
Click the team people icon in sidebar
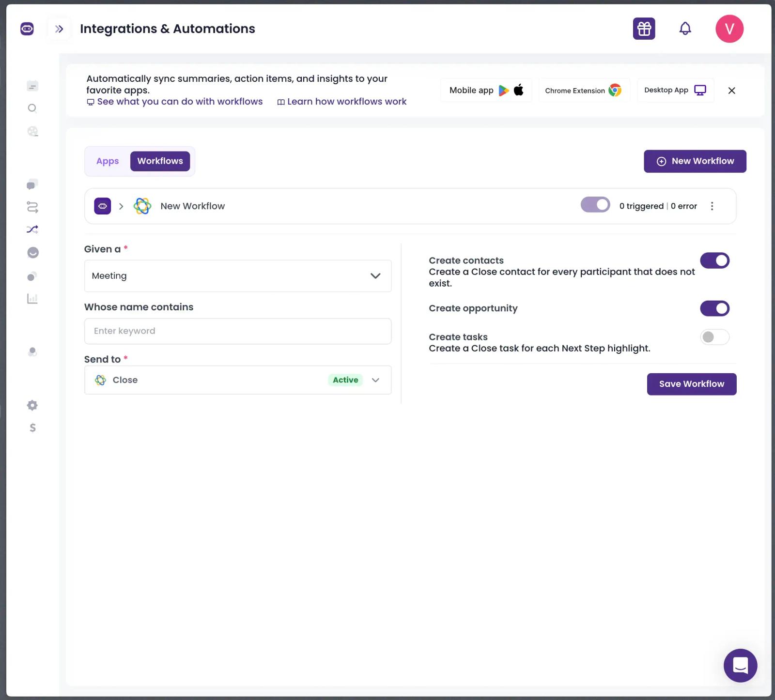click(x=32, y=351)
